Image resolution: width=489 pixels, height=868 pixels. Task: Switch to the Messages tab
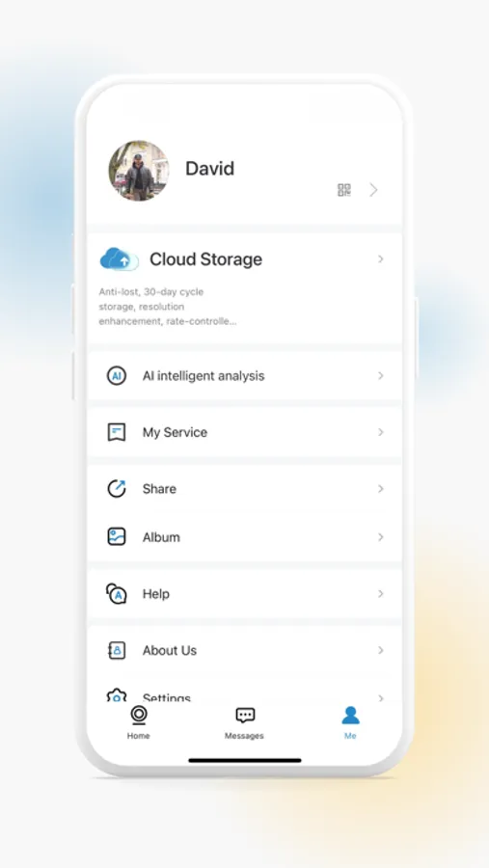tap(244, 722)
